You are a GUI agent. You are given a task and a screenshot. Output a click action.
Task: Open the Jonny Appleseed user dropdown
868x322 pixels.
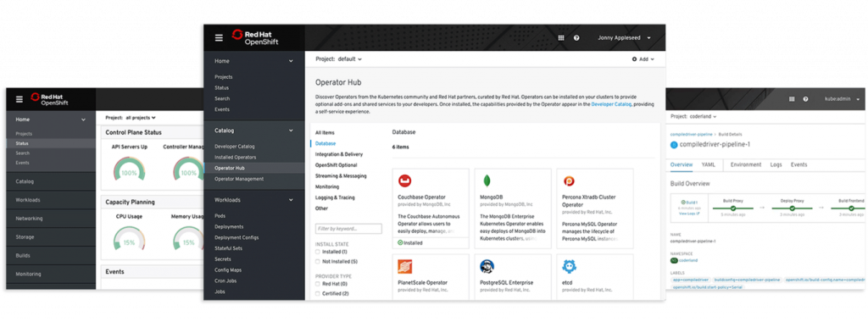tap(624, 37)
